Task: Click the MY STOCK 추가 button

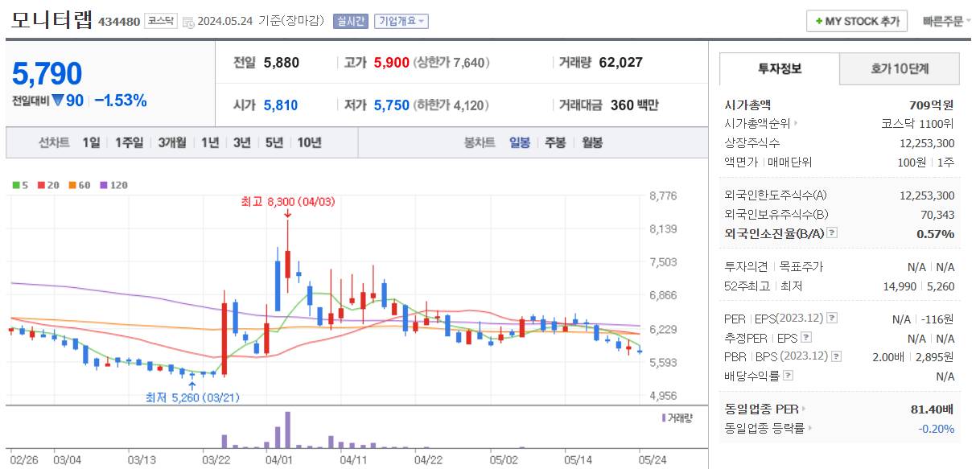Action: [x=856, y=22]
